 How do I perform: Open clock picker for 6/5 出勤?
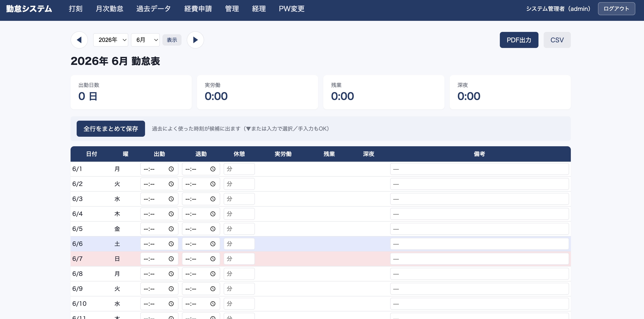click(171, 229)
